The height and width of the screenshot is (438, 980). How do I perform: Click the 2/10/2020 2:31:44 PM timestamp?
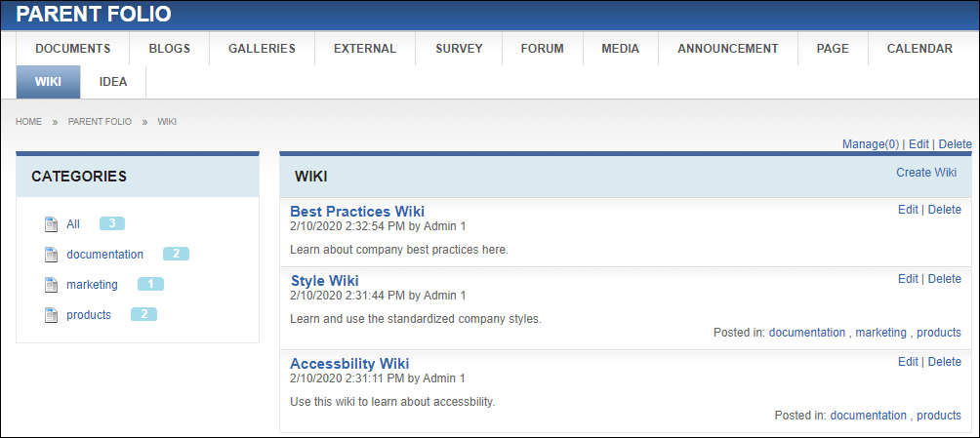[x=347, y=295]
